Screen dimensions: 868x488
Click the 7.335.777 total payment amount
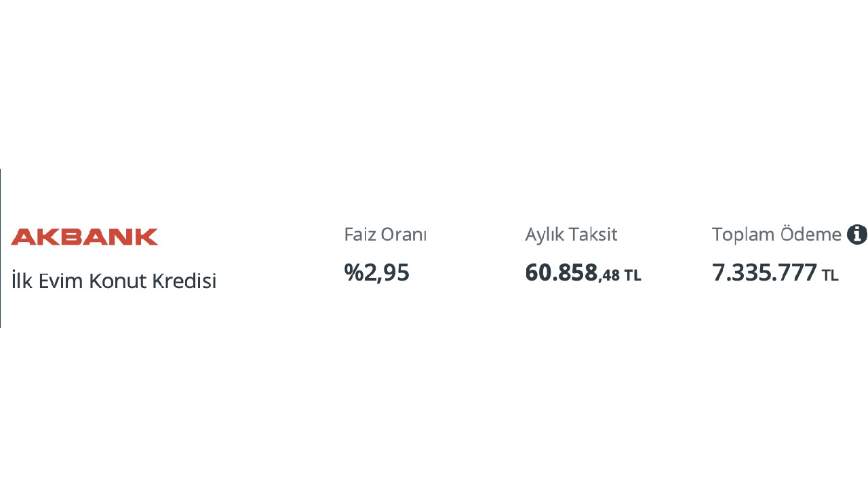pos(764,272)
